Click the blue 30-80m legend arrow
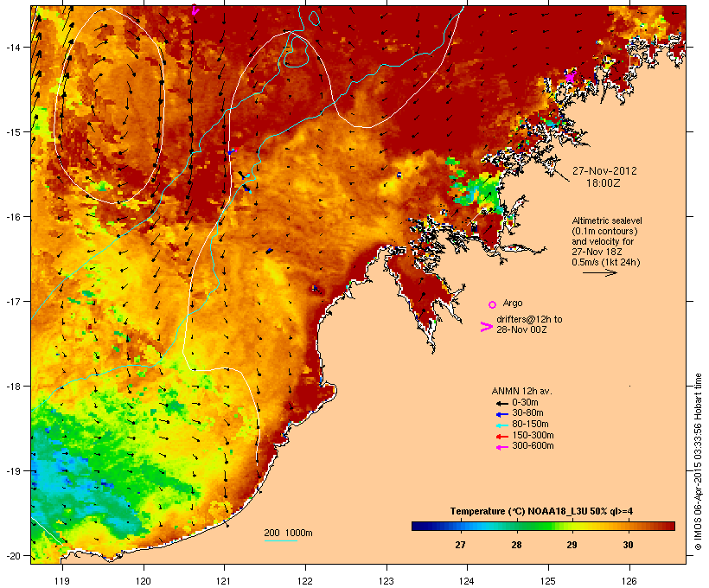Image resolution: width=709 pixels, height=588 pixels. pos(502,414)
